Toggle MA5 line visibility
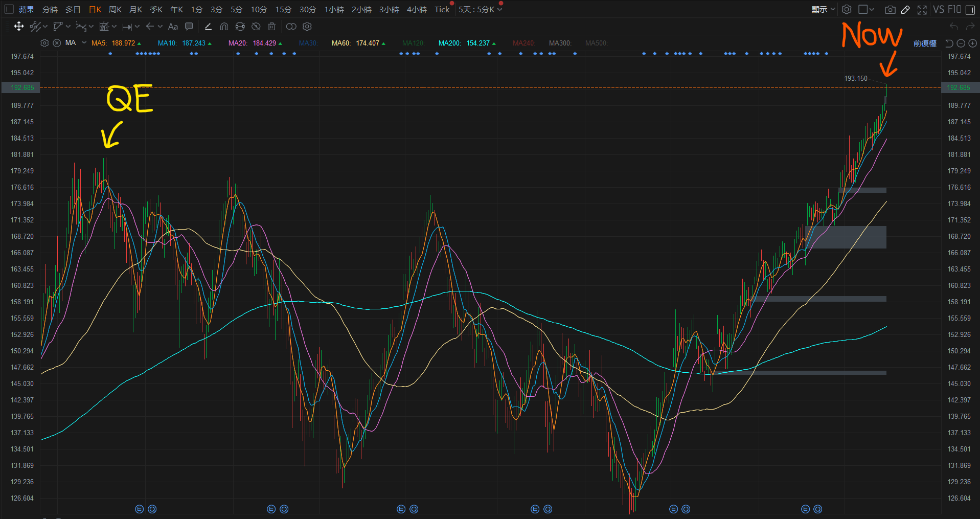This screenshot has height=519, width=980. 116,43
